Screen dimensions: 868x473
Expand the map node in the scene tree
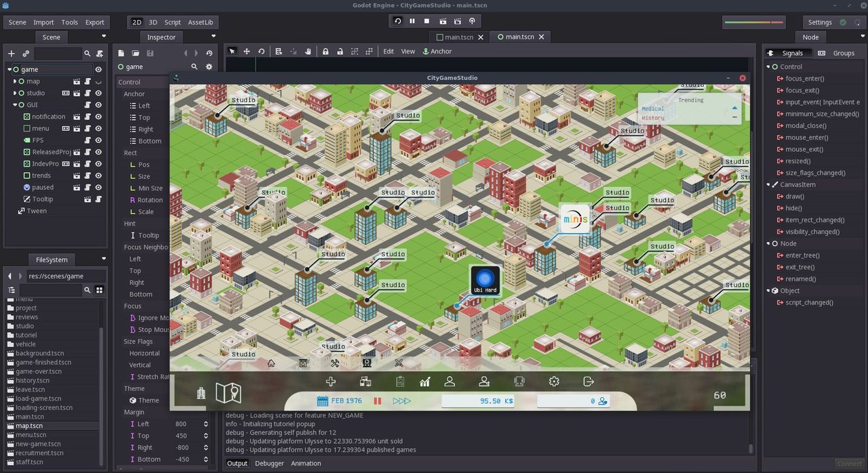(14, 81)
